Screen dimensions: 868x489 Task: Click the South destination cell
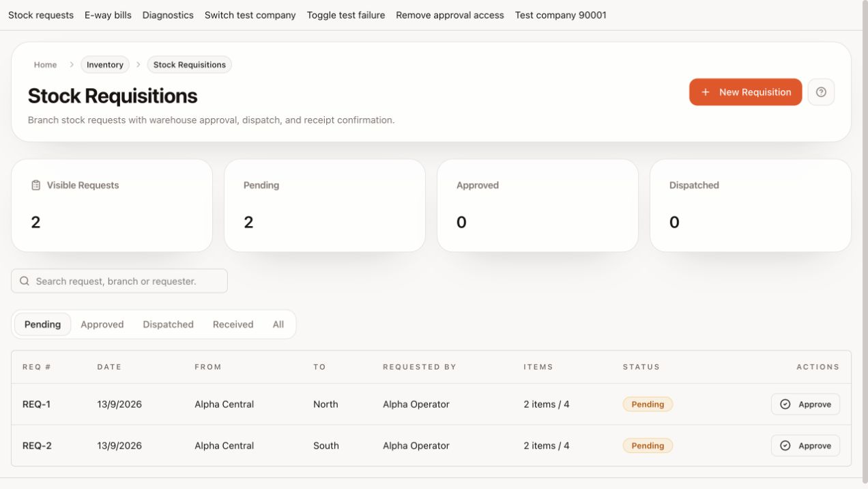(x=326, y=445)
